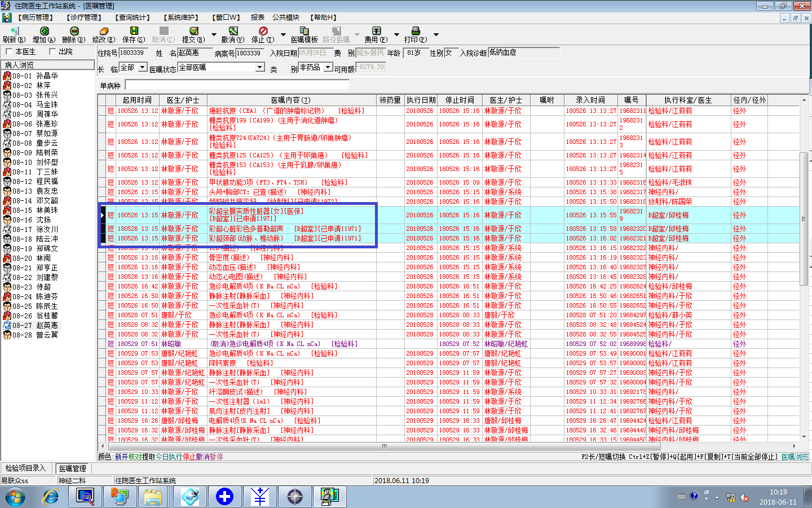Open the file explorer folder taskbar icon
The height and width of the screenshot is (508, 812).
coord(153,497)
